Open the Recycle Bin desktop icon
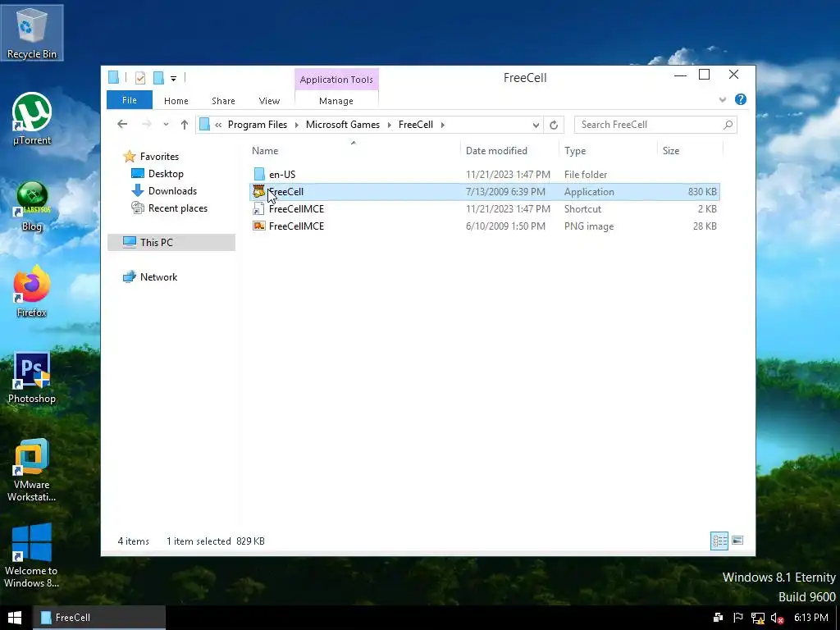 (x=32, y=33)
